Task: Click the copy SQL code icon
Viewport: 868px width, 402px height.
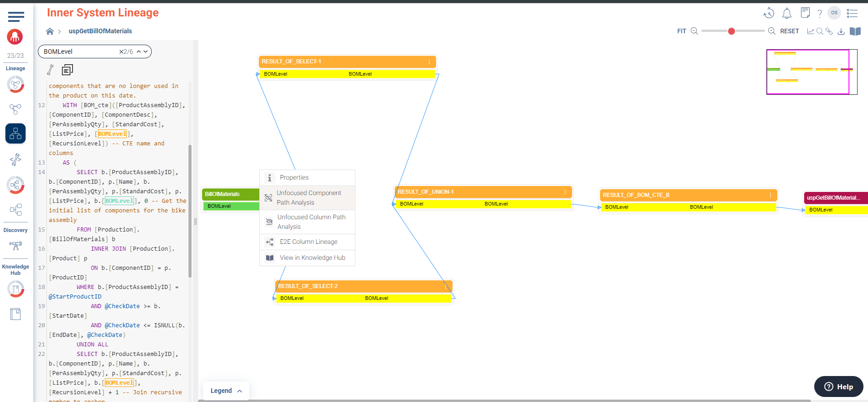Action: click(67, 70)
